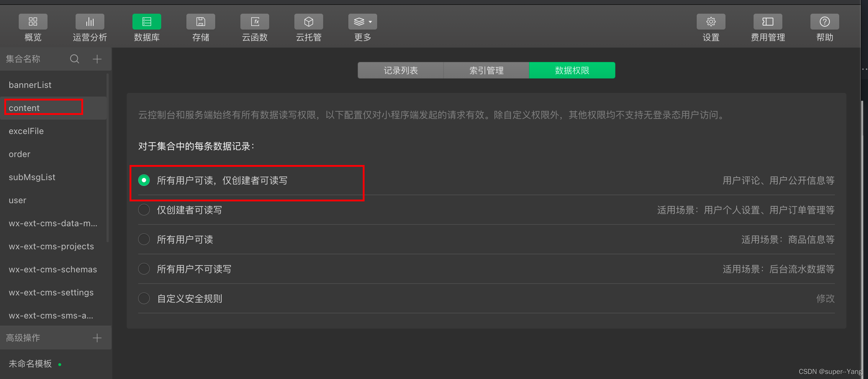Open the order collection

[x=53, y=154]
